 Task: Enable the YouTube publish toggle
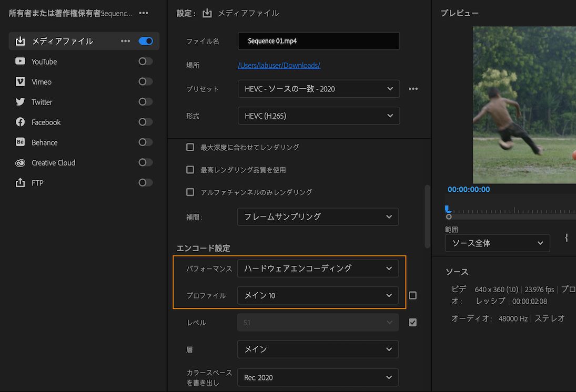tap(146, 61)
